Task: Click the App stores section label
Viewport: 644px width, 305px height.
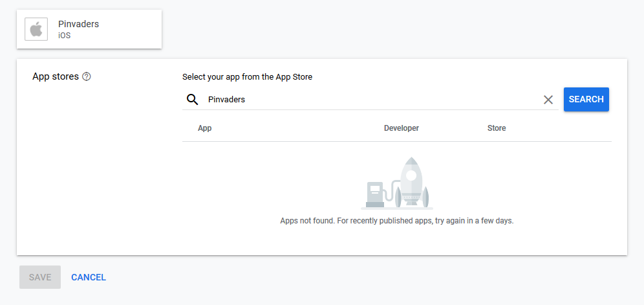Action: click(56, 76)
